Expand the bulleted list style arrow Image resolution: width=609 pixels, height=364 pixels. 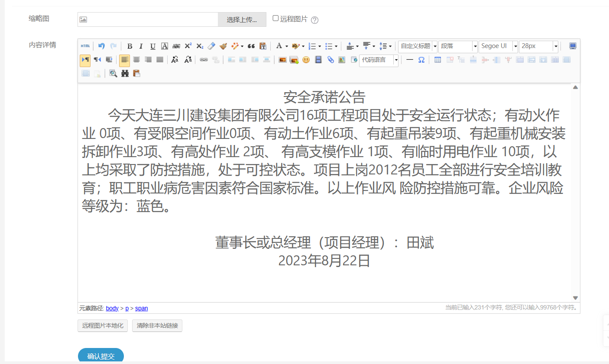point(336,46)
